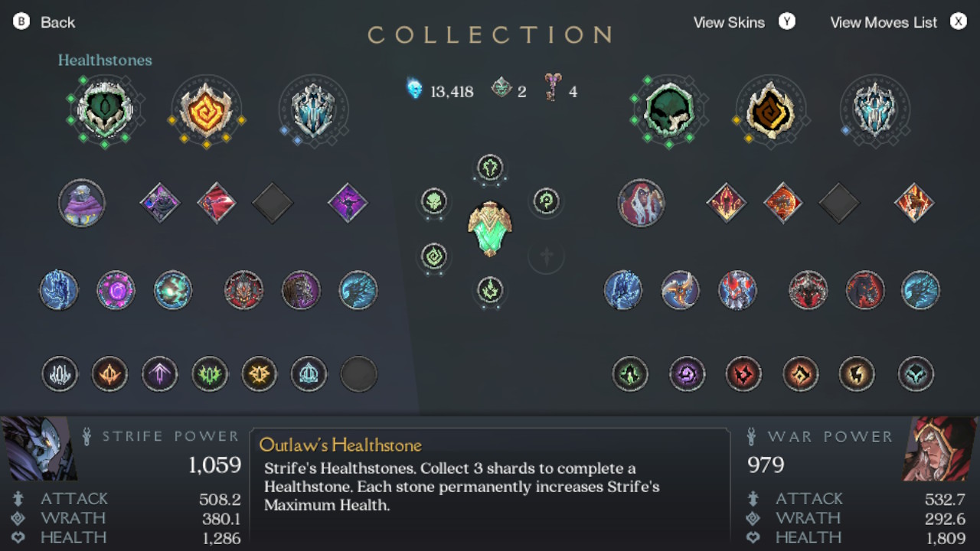The width and height of the screenshot is (980, 551).
Task: Choose the empty grey diamond slot under Strife
Action: click(273, 203)
